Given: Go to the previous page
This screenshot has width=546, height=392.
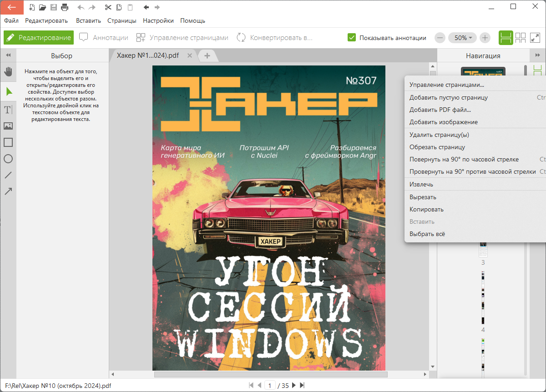Looking at the screenshot, I should (259, 386).
